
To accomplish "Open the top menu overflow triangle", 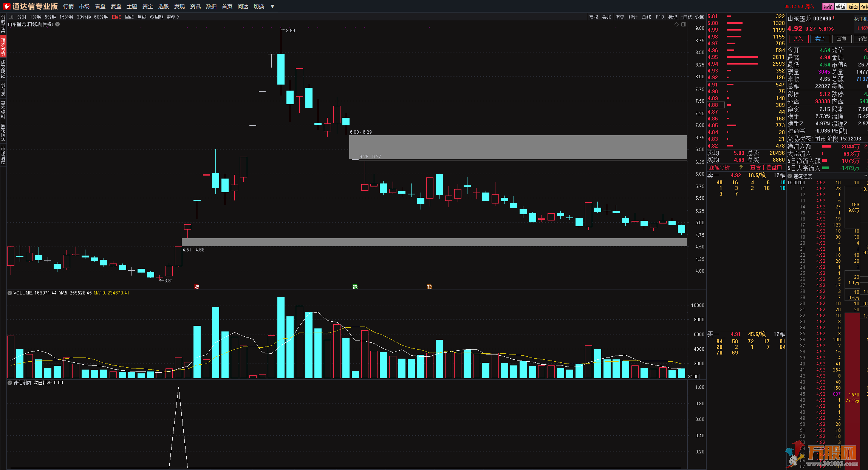I will (272, 6).
